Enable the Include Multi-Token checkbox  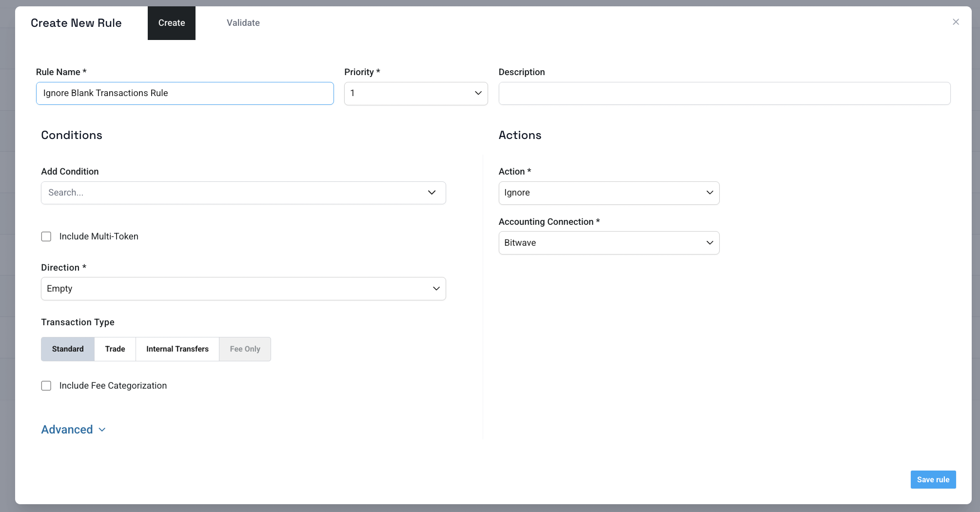(46, 236)
